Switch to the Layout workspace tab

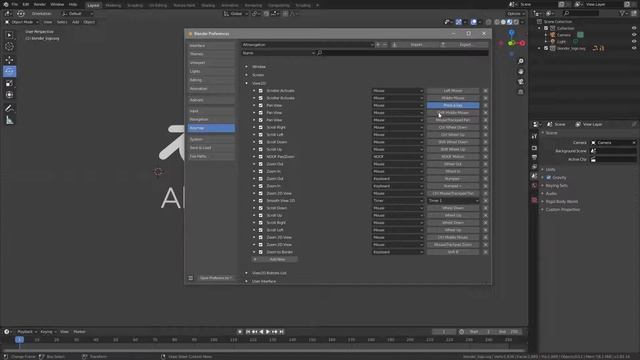(x=93, y=5)
